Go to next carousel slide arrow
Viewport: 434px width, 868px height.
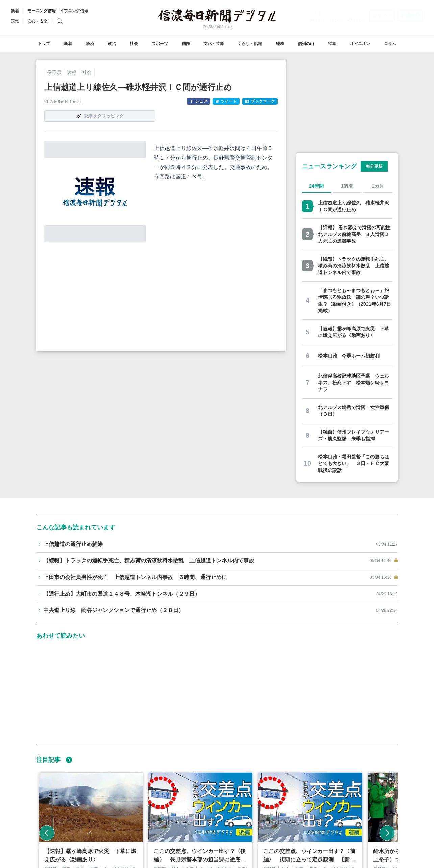[x=387, y=833]
